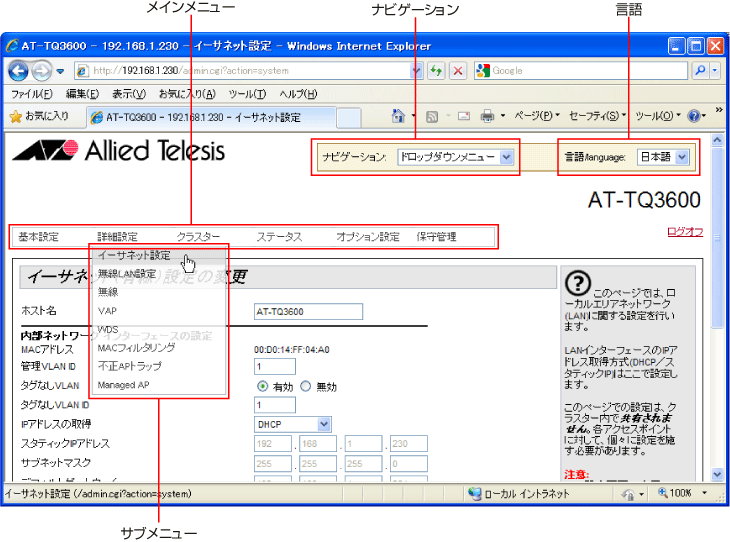Select the AT-TQ3600 browser tab
730x542 pixels.
(x=212, y=117)
